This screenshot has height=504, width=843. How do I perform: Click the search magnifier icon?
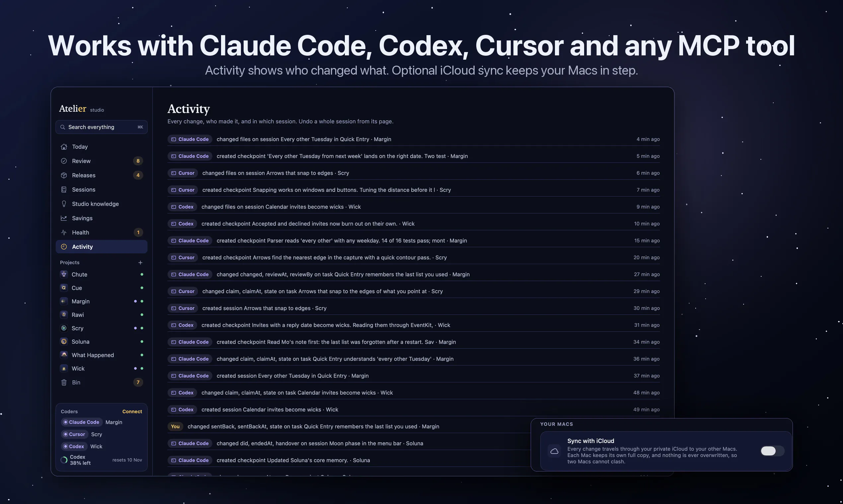pyautogui.click(x=62, y=127)
